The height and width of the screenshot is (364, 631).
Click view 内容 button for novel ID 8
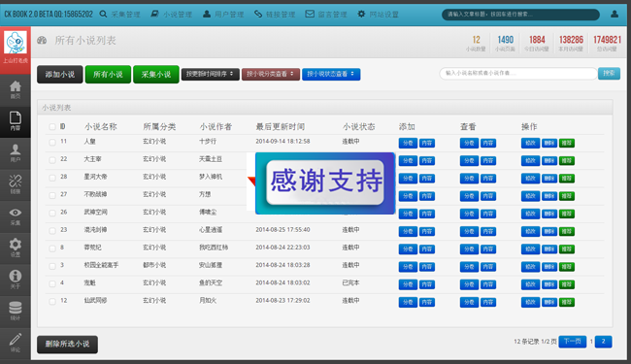coord(487,248)
